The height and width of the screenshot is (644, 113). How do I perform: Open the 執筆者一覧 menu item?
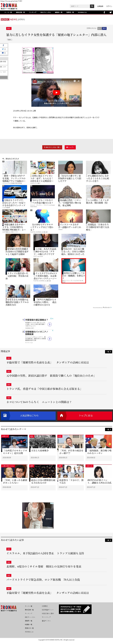70,12
